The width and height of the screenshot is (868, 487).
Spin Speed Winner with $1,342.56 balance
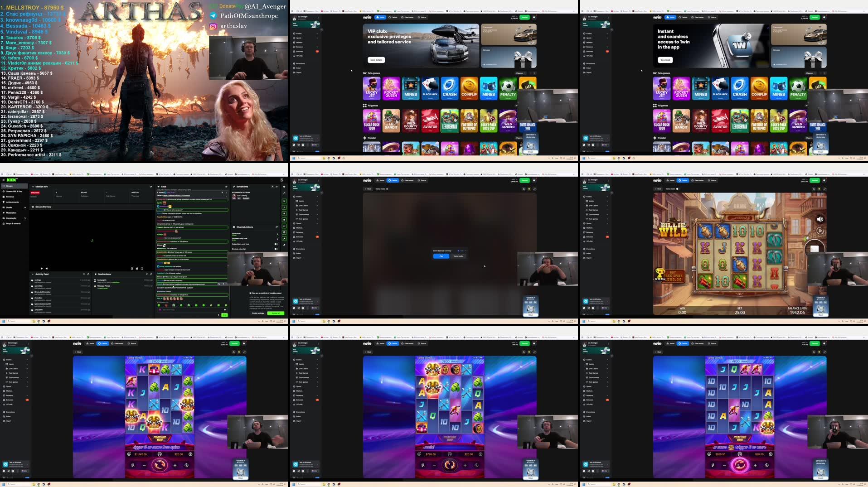click(160, 465)
